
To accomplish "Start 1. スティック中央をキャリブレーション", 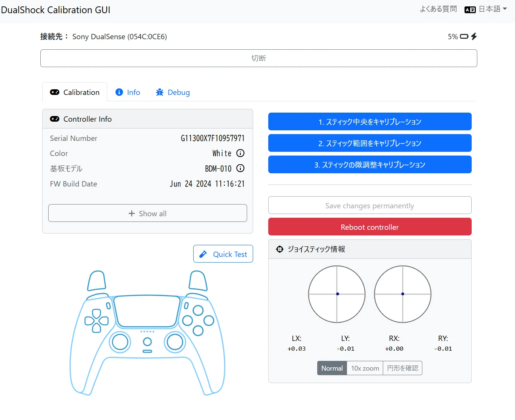I will pos(370,122).
